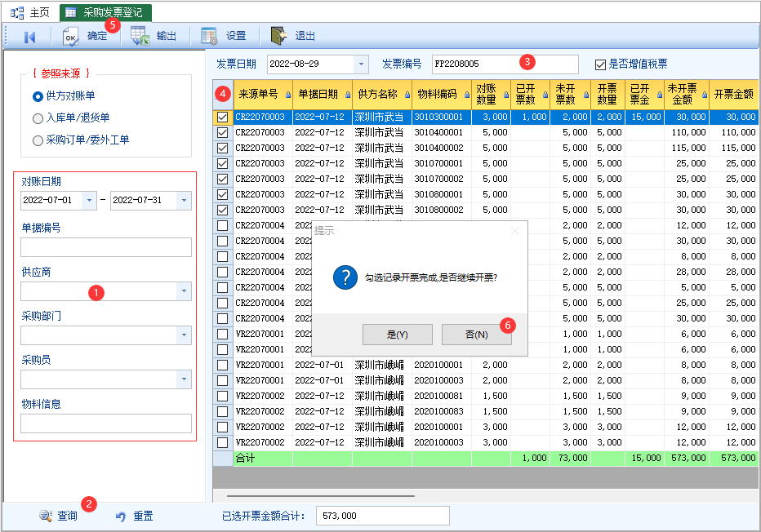
Task: Open 对账日期 end date dropdown
Action: coord(184,200)
